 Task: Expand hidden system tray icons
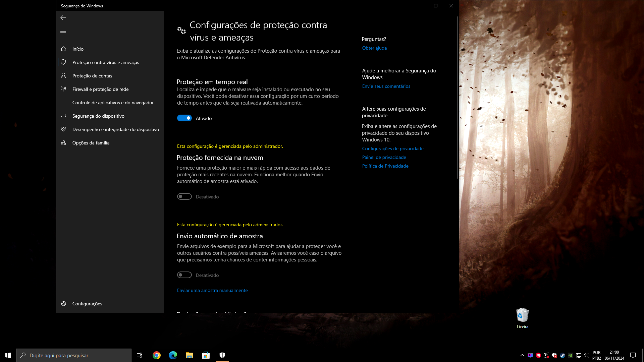coord(522,355)
